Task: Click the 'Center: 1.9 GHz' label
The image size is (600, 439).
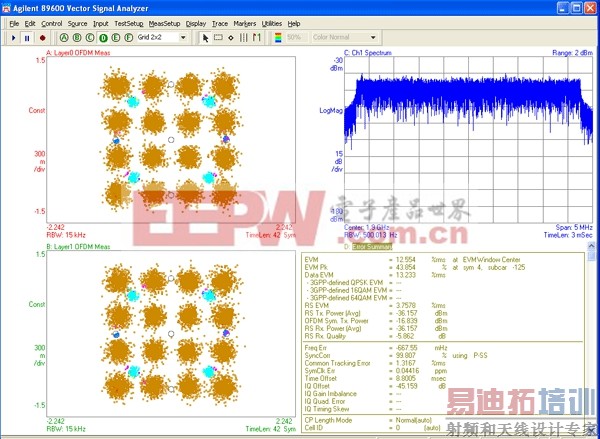Action: click(x=367, y=227)
